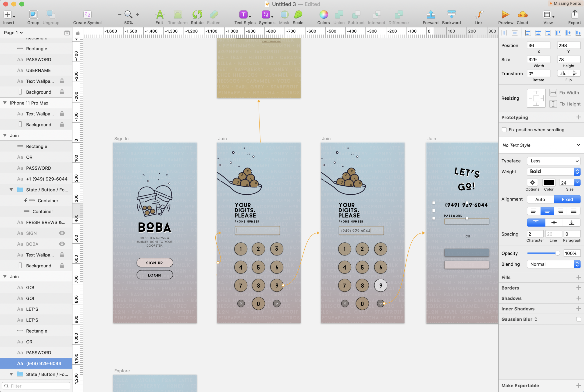Enable the Gaussian Blur checkbox

point(578,319)
